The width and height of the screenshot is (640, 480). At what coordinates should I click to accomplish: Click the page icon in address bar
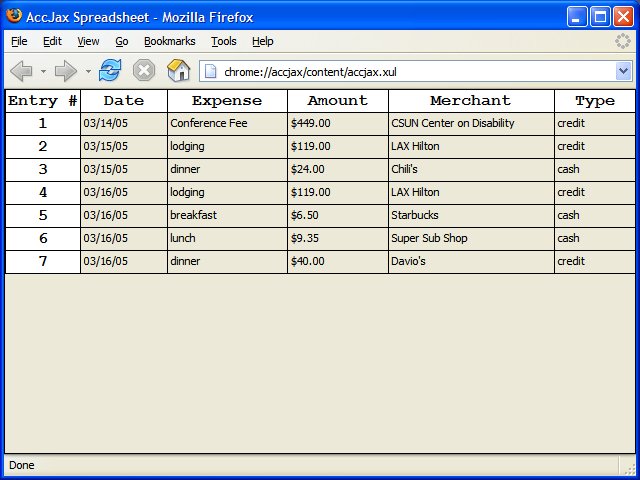211,71
